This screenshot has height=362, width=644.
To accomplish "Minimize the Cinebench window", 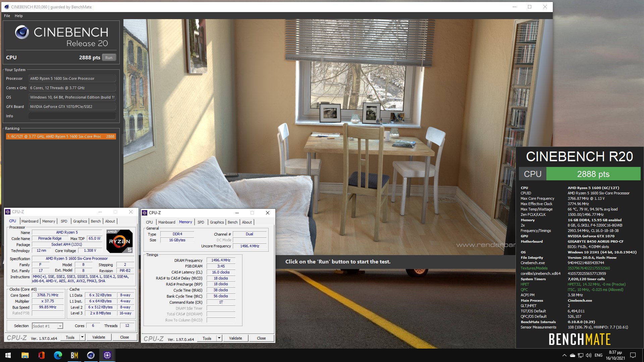I will click(514, 7).
